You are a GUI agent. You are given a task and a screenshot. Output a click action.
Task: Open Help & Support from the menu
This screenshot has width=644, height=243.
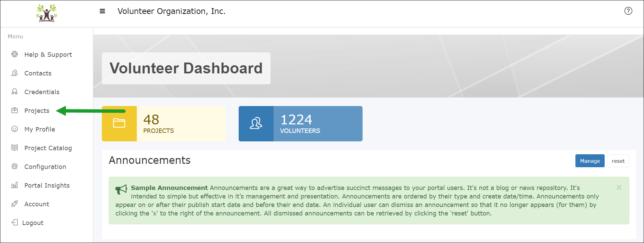(48, 54)
